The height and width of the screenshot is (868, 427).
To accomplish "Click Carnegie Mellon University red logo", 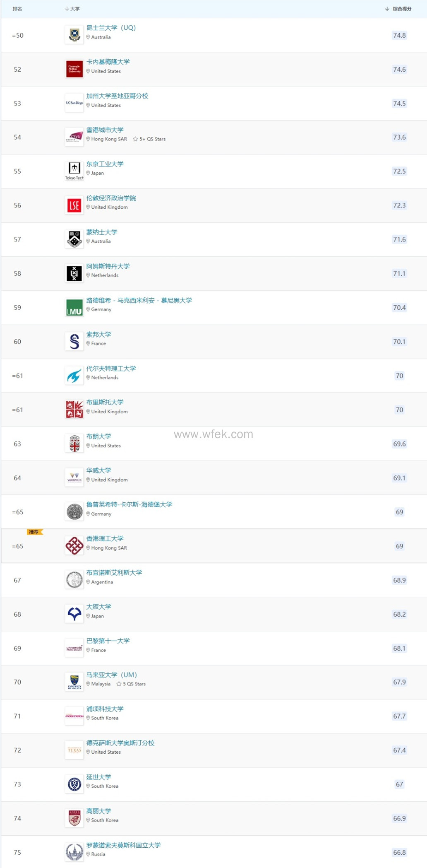I will tap(74, 69).
